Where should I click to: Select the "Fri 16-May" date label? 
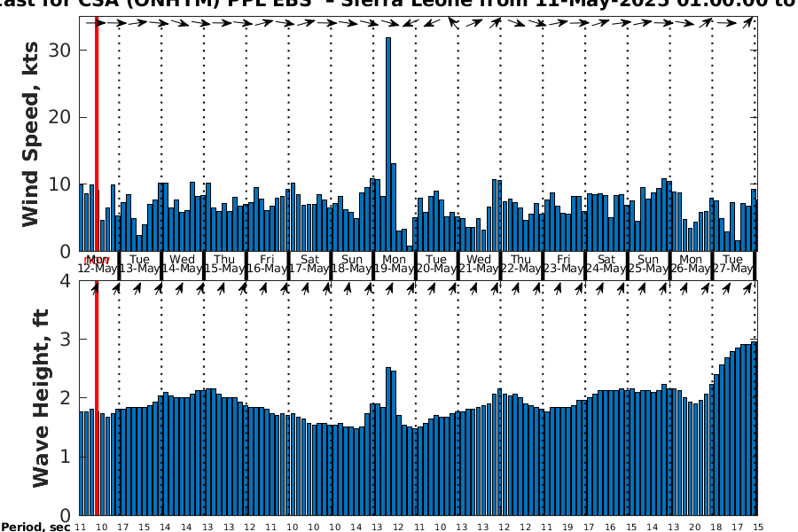pyautogui.click(x=267, y=263)
